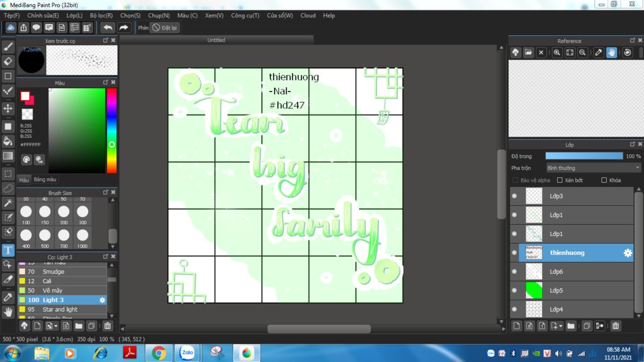Open the Tệp(F) menu

click(x=11, y=16)
